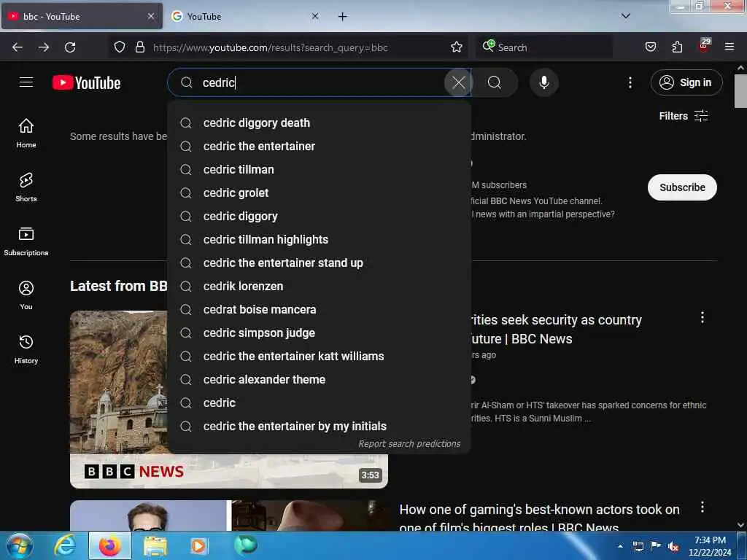Choose 'cedric tillman highlights' suggestion
This screenshot has width=747, height=560.
click(x=320, y=239)
